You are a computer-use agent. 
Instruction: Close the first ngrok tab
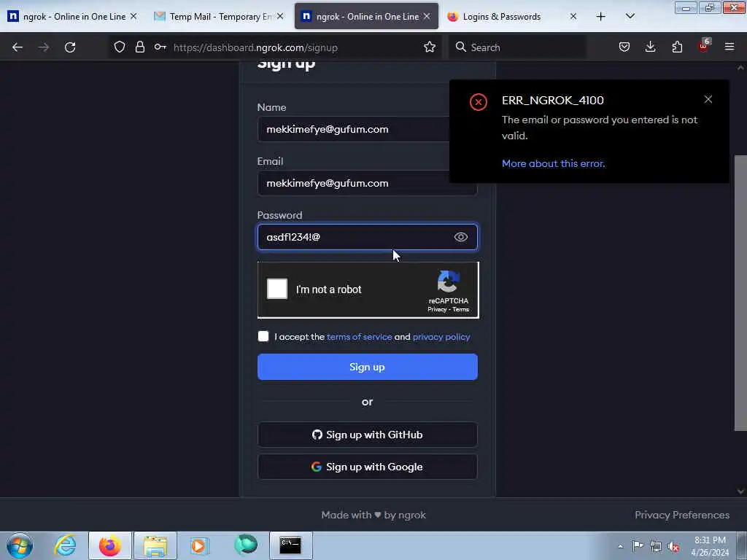point(133,16)
